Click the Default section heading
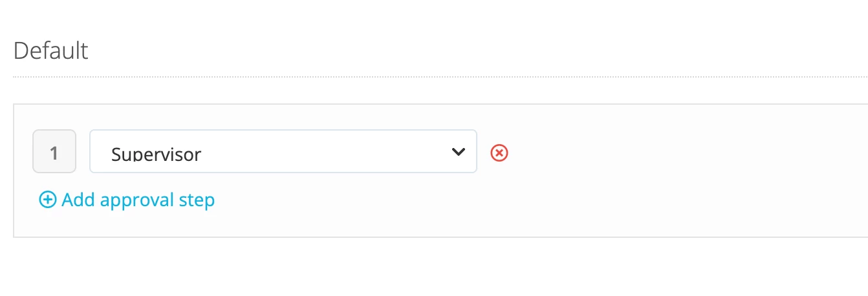The height and width of the screenshot is (296, 868). click(x=51, y=50)
